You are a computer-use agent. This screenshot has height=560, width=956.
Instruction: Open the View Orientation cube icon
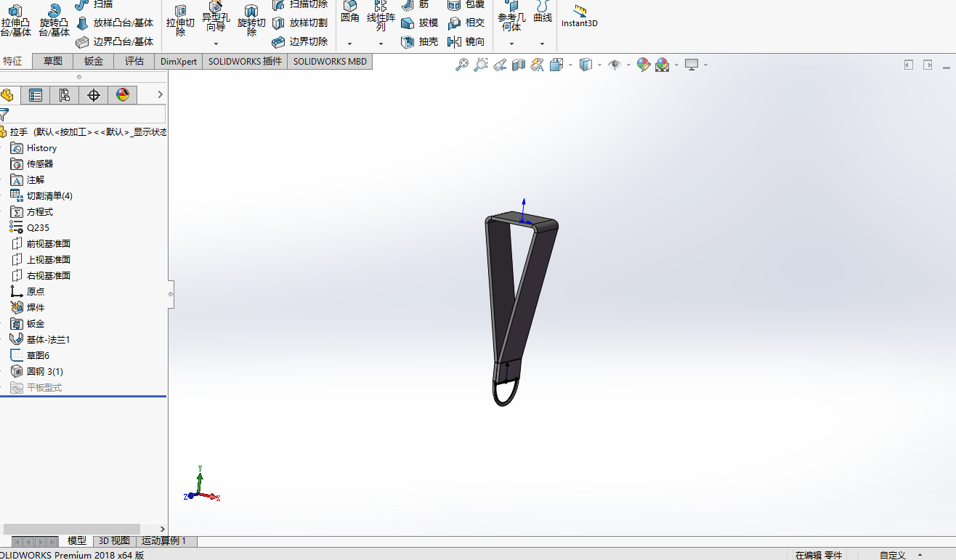[556, 65]
